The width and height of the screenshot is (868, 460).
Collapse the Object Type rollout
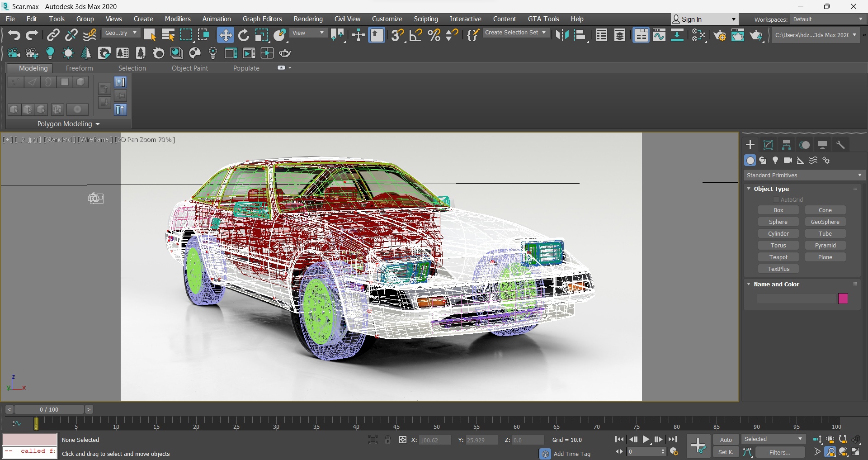click(x=771, y=189)
